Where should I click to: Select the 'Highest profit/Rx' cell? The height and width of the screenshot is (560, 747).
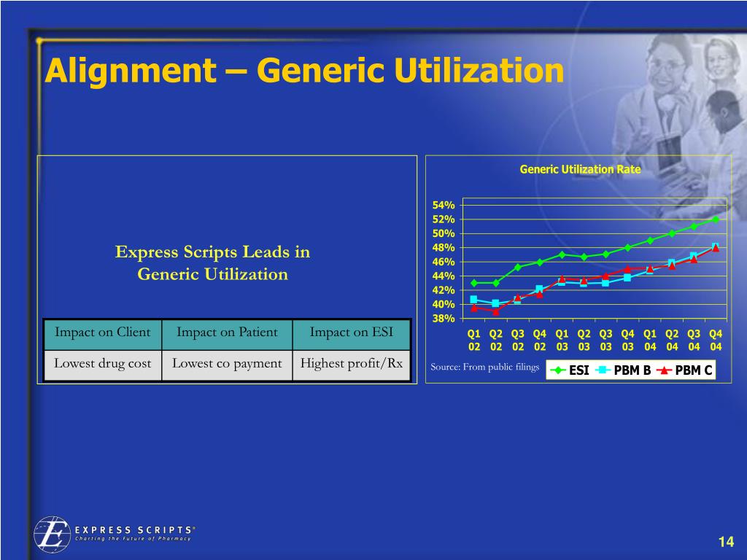(351, 365)
